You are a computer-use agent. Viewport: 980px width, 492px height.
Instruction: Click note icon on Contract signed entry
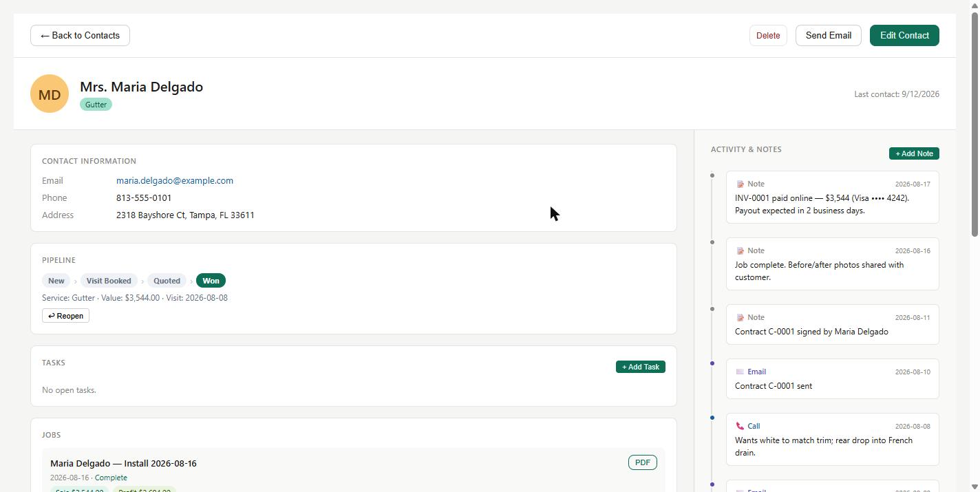click(x=740, y=318)
